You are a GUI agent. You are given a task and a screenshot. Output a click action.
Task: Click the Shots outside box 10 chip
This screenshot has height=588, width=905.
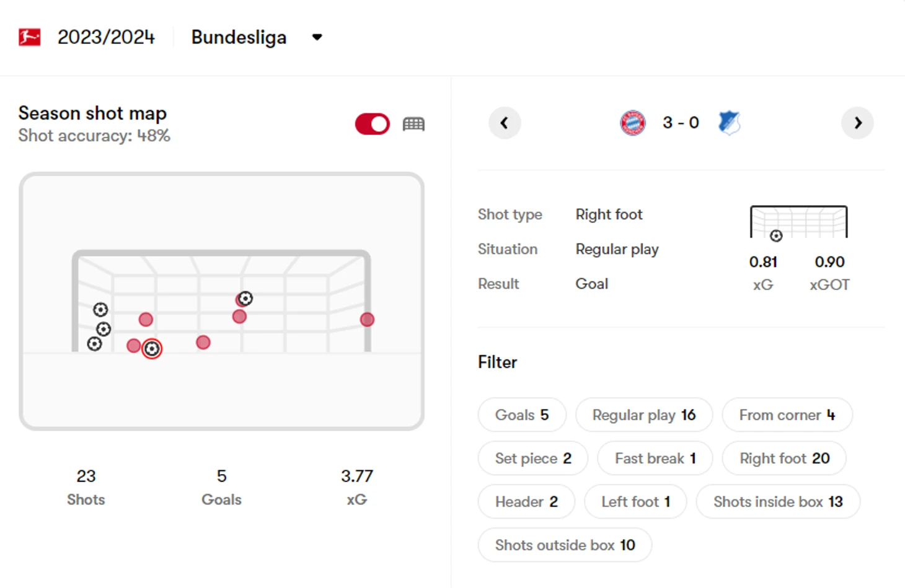click(x=565, y=545)
